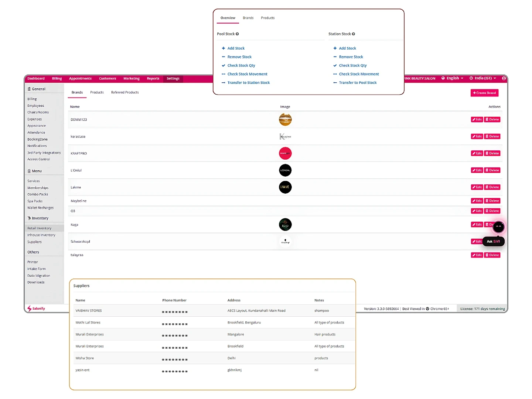Click the user profile icon in the top bar
The width and height of the screenshot is (532, 399).
pyautogui.click(x=504, y=78)
